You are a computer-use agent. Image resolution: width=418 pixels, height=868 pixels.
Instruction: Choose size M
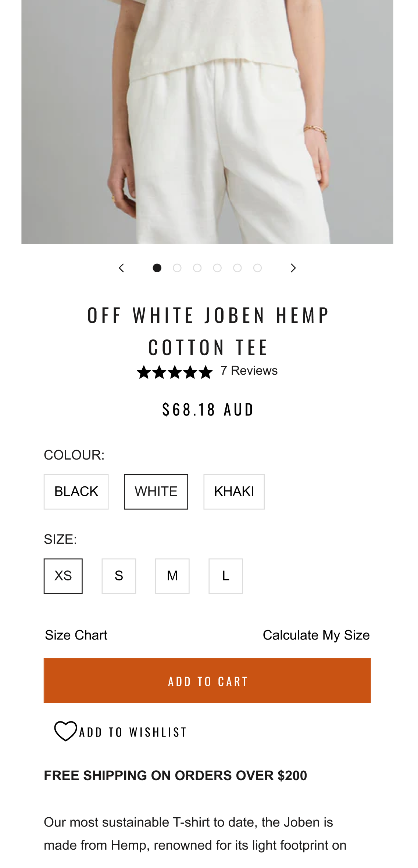(x=172, y=576)
